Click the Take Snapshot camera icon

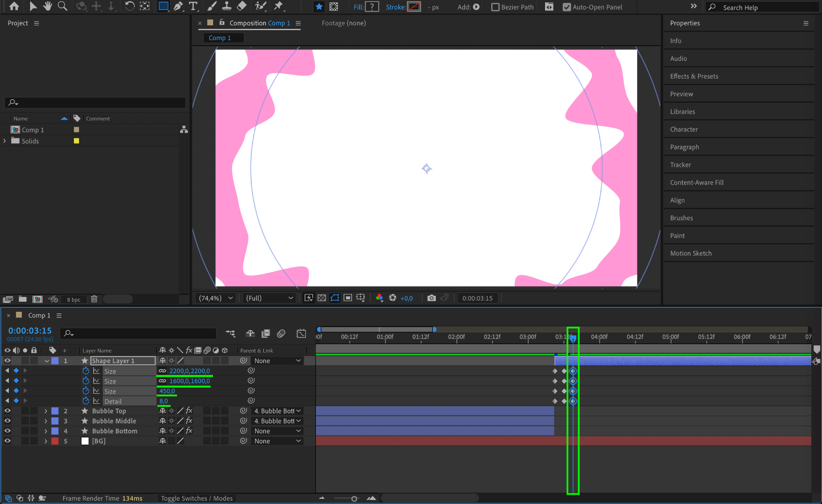tap(431, 298)
